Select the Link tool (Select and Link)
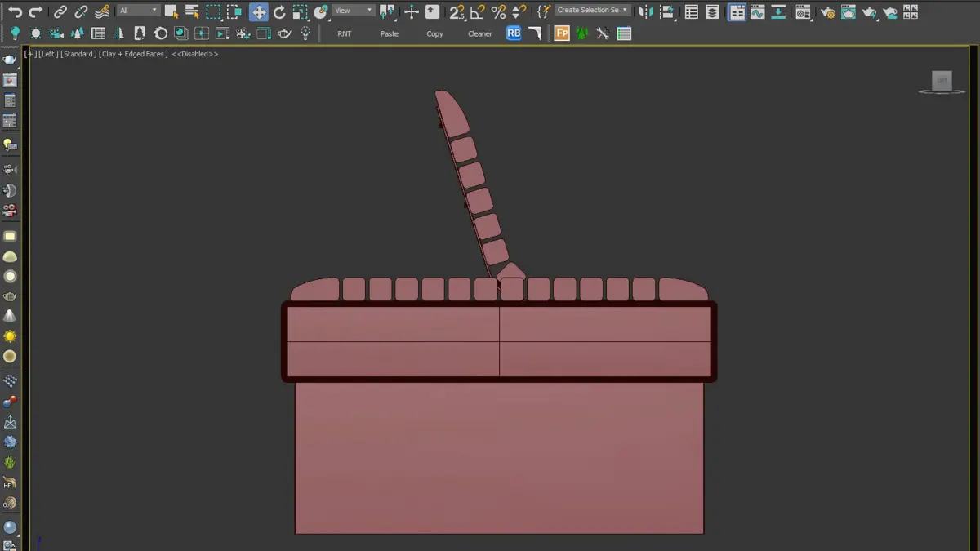This screenshot has height=551, width=980. pos(60,11)
